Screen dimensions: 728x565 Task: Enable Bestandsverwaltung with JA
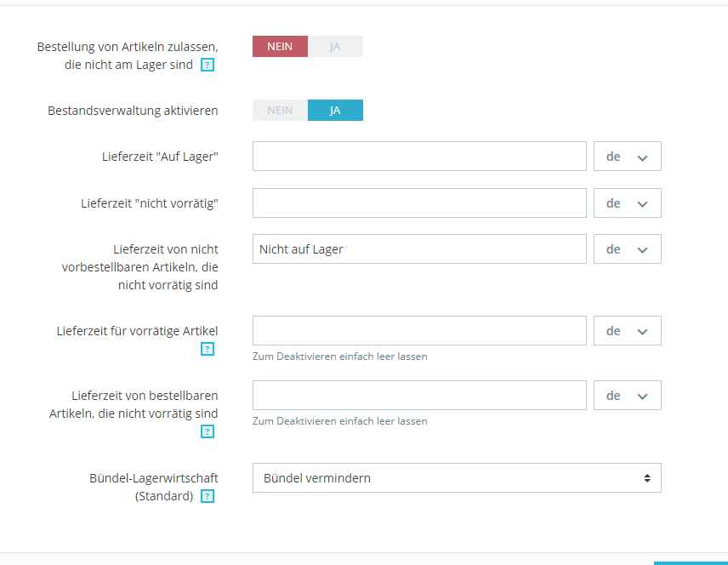pos(335,110)
